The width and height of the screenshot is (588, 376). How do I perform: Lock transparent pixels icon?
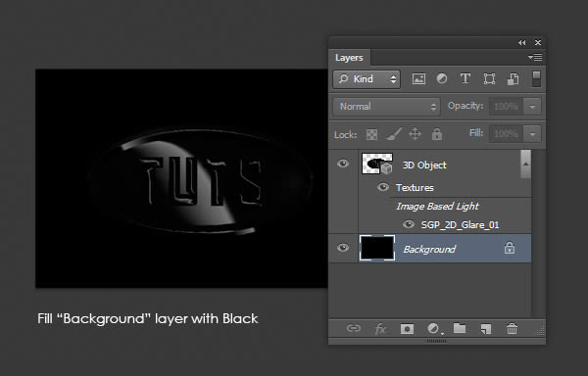pyautogui.click(x=371, y=134)
